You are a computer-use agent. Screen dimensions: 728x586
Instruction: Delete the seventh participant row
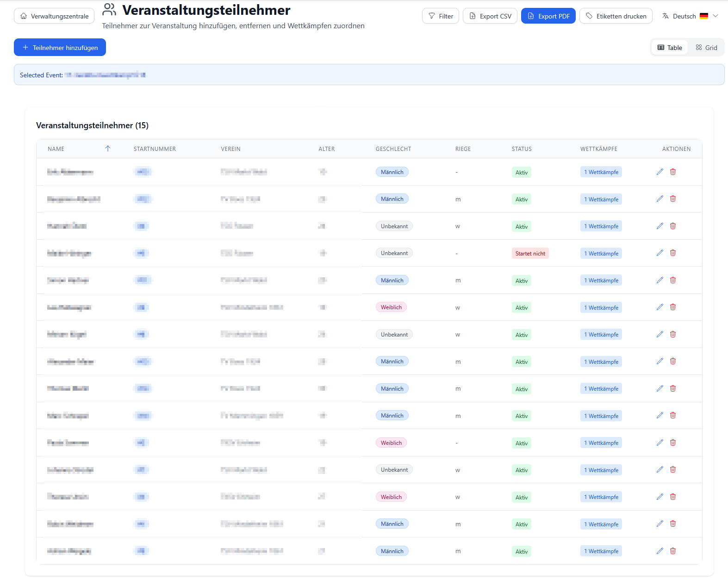pos(673,334)
